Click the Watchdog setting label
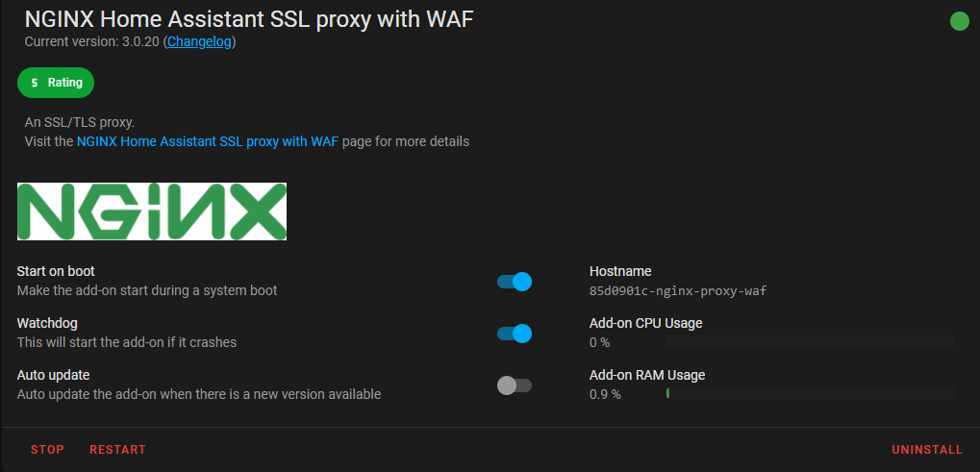This screenshot has height=472, width=980. click(x=47, y=323)
